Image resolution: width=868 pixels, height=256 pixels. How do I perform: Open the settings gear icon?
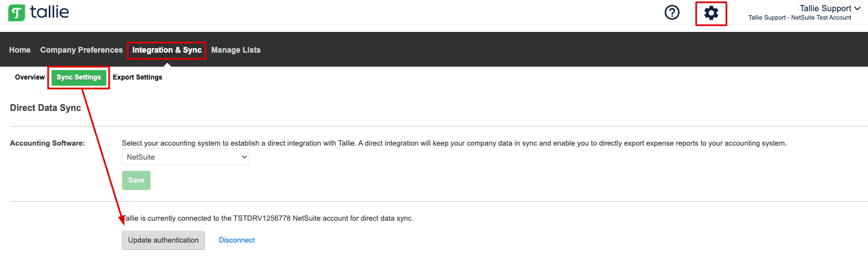711,13
